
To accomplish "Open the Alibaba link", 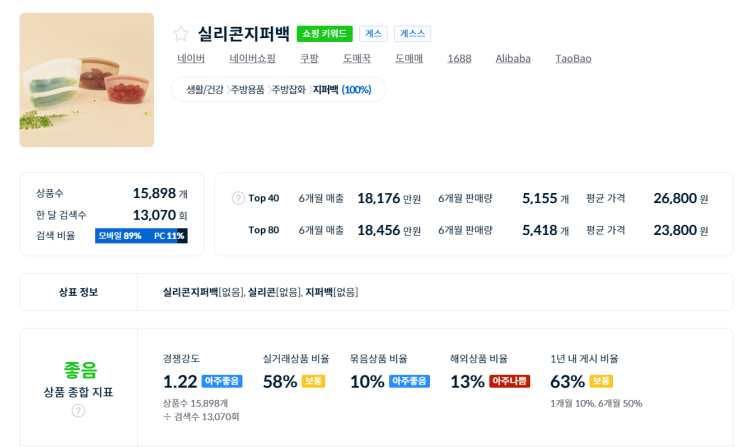I will click(x=513, y=58).
